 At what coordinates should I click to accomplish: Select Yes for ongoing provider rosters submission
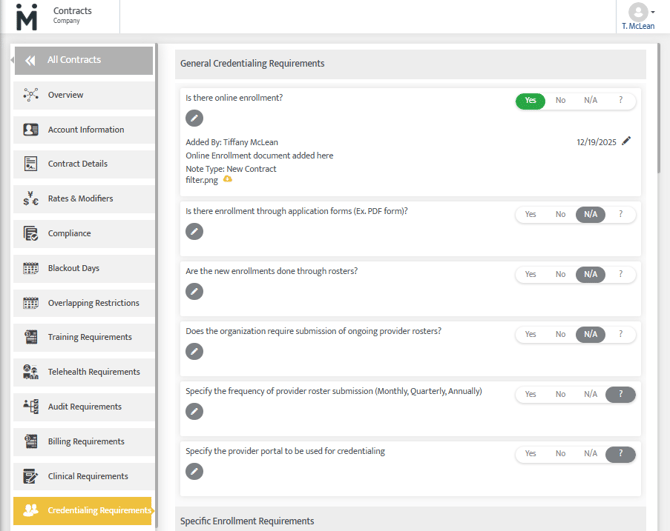point(530,334)
